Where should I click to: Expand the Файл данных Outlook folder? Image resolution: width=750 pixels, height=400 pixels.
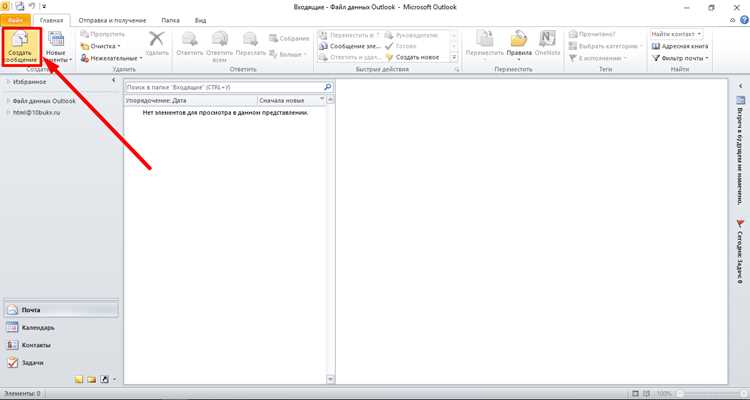click(8, 101)
